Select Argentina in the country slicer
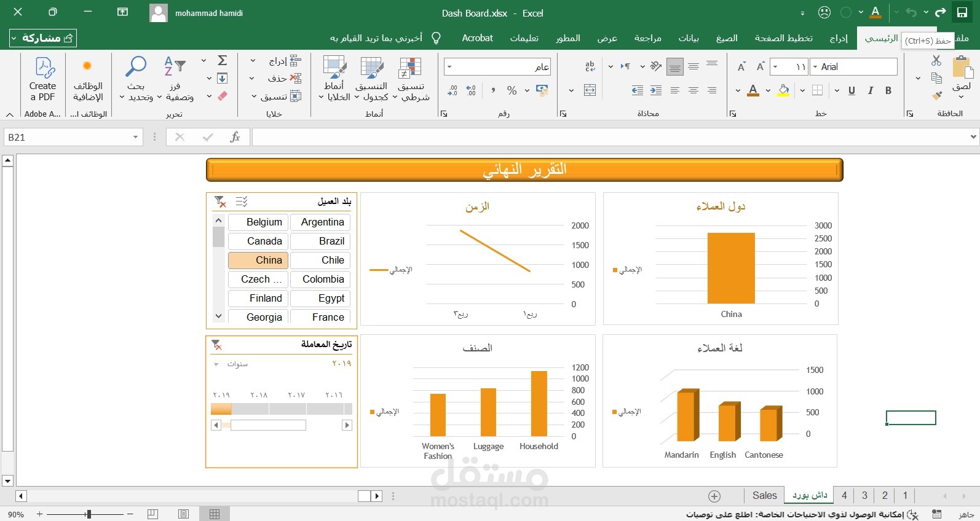Viewport: 980px width, 521px height. (320, 222)
